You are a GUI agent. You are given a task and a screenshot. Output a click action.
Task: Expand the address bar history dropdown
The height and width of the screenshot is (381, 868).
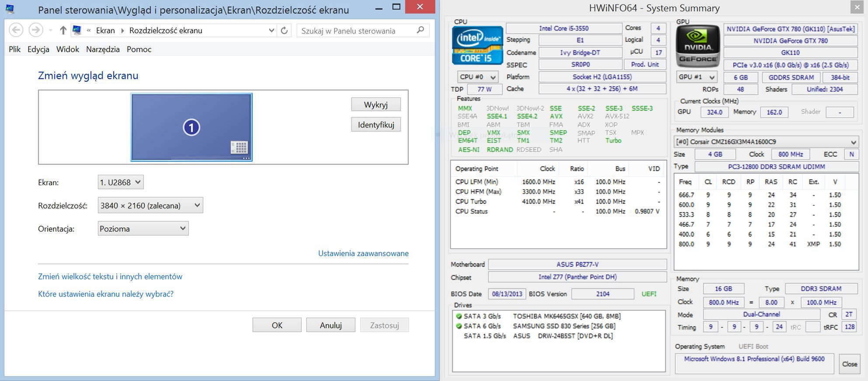click(271, 30)
